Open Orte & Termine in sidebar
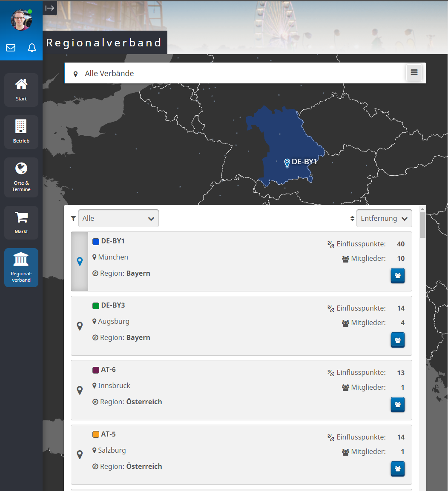This screenshot has width=448, height=491. coord(21,177)
